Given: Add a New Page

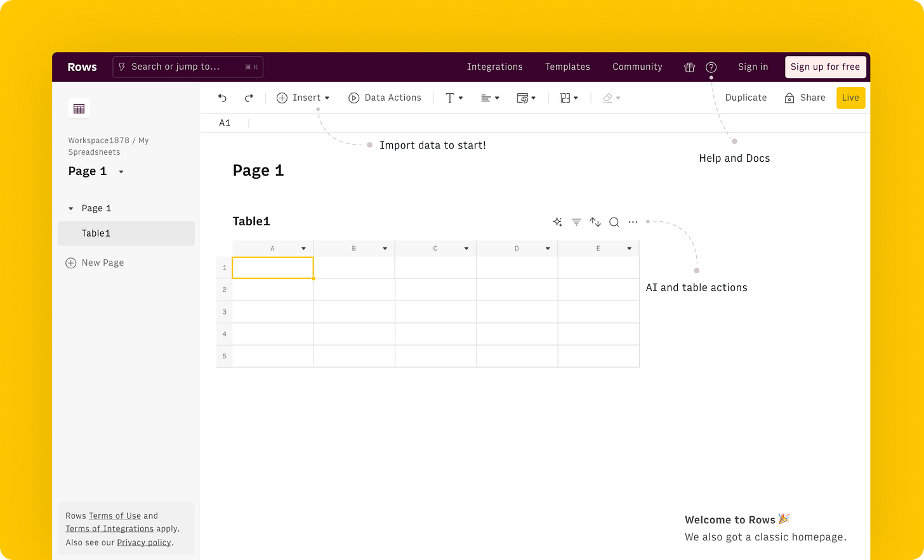Looking at the screenshot, I should (x=95, y=263).
